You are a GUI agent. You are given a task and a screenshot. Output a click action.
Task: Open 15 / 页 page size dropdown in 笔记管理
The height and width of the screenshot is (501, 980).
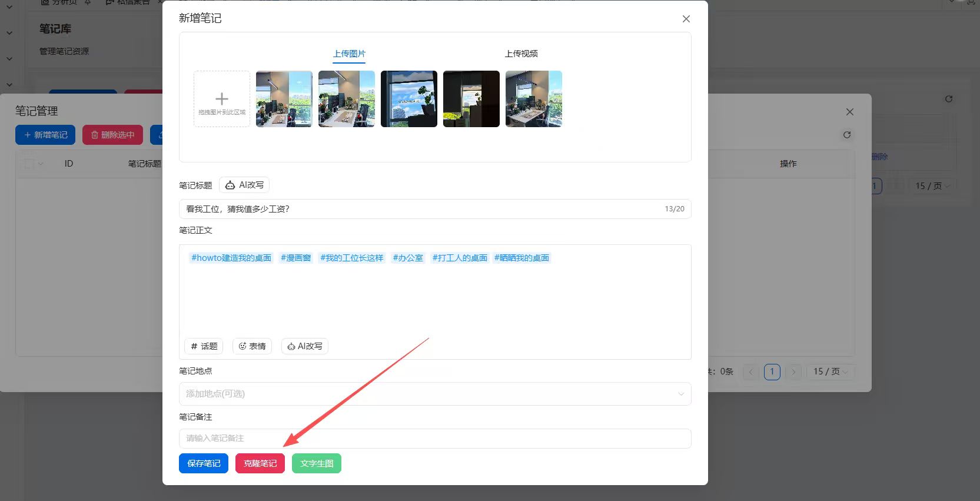(x=830, y=371)
